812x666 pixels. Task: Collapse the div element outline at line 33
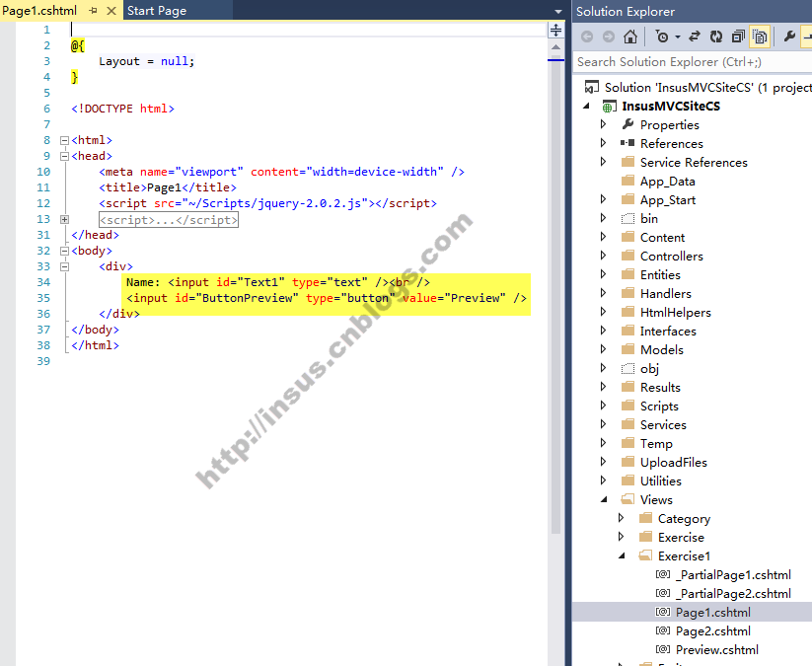(x=64, y=266)
